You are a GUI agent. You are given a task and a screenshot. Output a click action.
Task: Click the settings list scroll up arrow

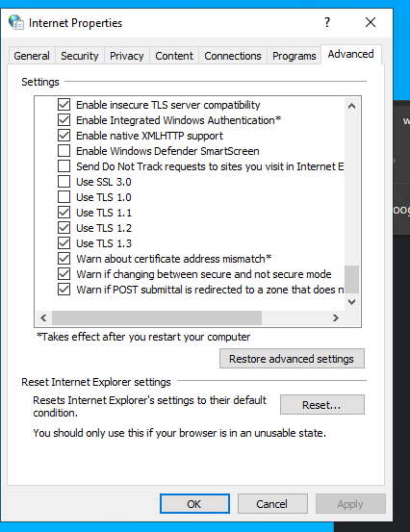351,106
